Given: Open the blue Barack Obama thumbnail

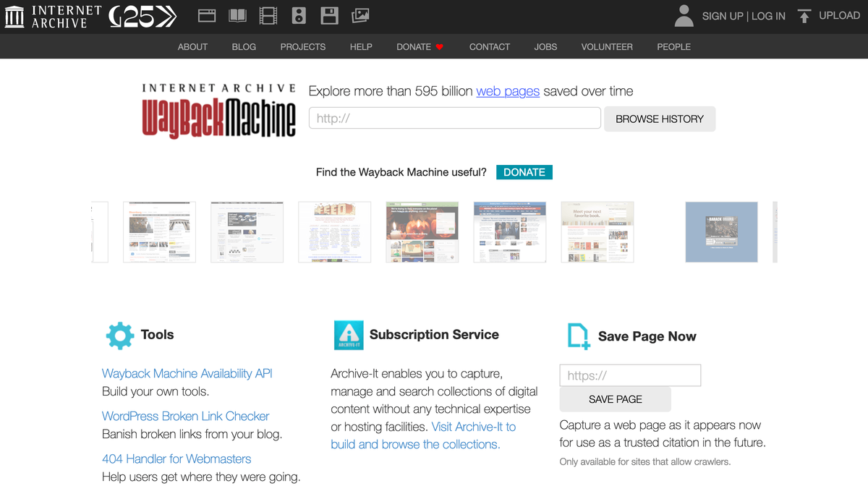Looking at the screenshot, I should tap(721, 232).
